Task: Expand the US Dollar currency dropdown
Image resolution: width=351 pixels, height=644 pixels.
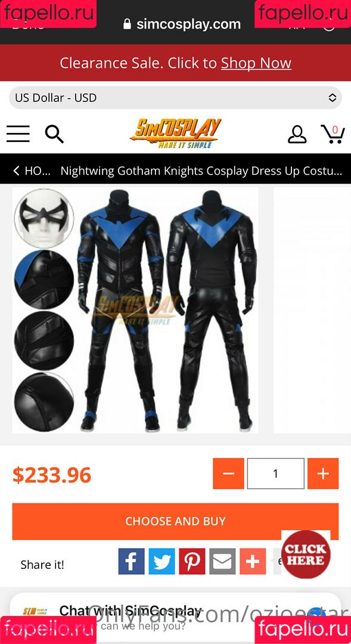Action: (175, 98)
